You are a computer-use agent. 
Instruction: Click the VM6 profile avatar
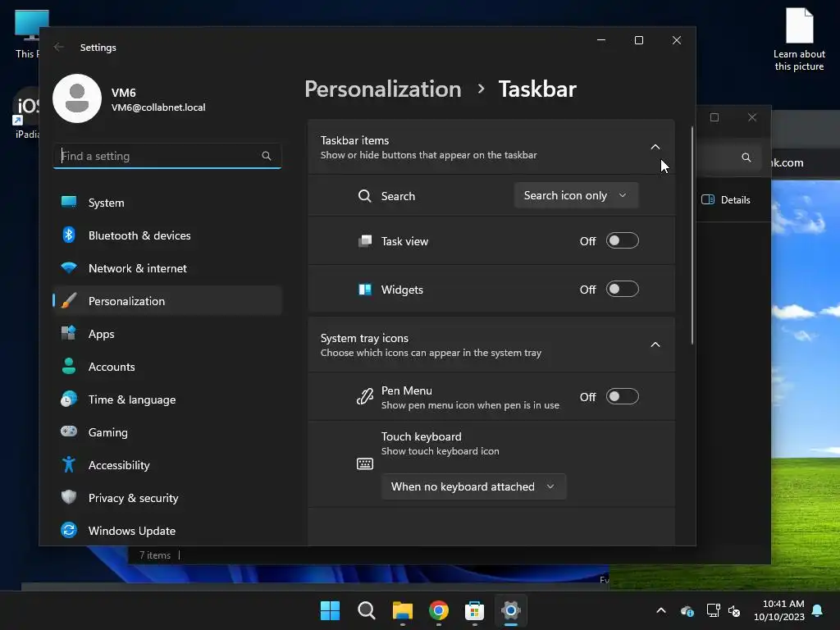tap(77, 98)
